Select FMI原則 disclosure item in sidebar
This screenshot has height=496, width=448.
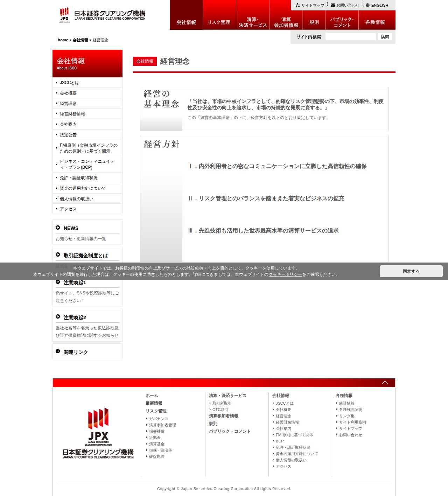(x=87, y=148)
